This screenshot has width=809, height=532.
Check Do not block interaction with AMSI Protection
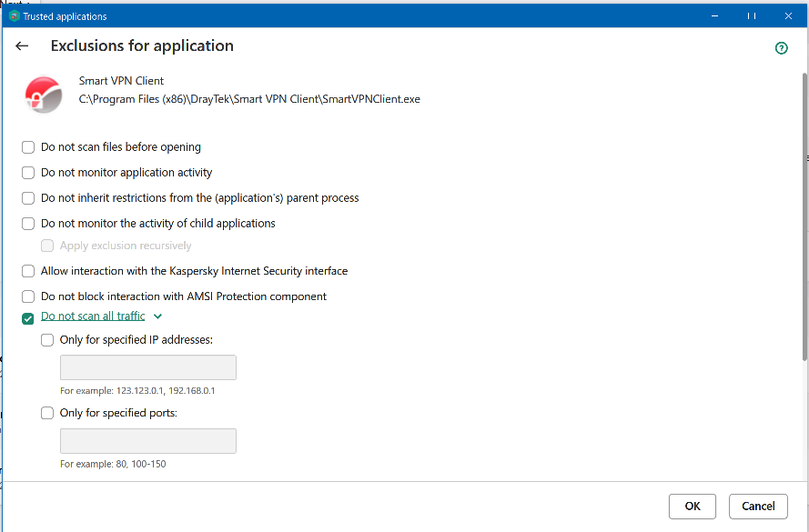[x=28, y=296]
